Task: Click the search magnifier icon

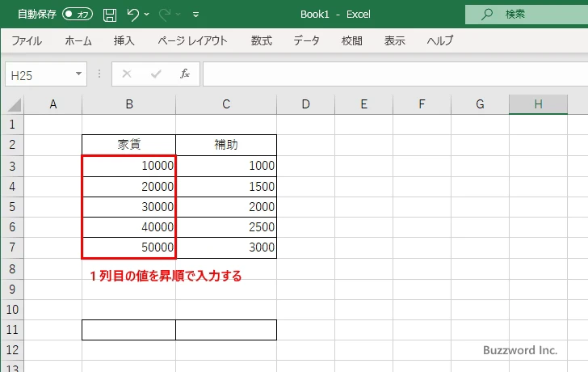Action: [487, 15]
